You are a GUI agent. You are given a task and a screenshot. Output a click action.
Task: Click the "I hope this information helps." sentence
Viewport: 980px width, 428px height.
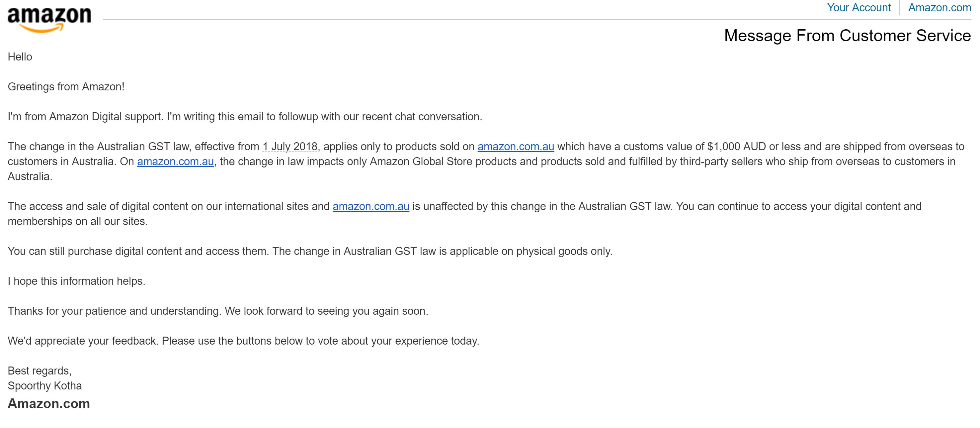click(76, 281)
